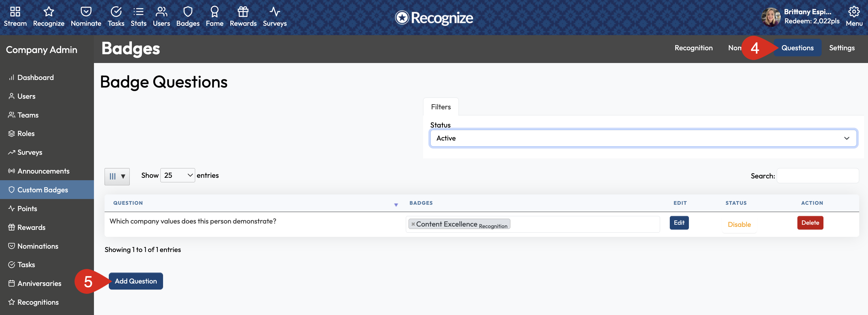Click the Add Question button
Viewport: 868px width, 315px height.
[x=135, y=281]
